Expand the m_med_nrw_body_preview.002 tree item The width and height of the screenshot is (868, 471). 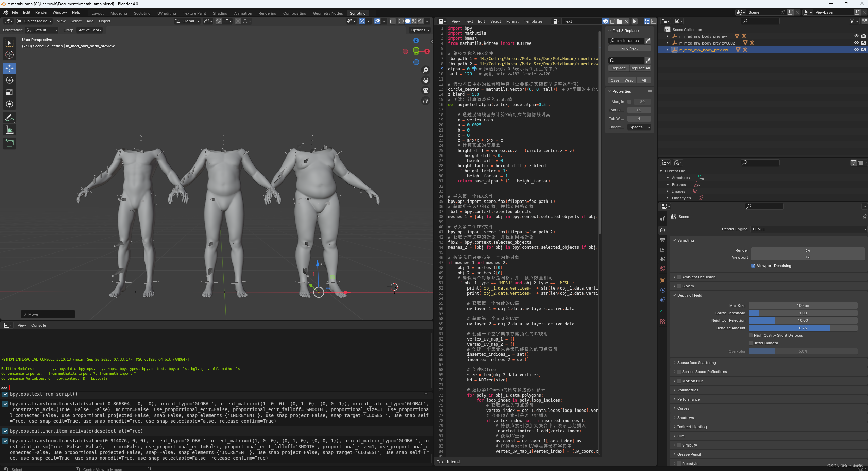click(x=667, y=43)
